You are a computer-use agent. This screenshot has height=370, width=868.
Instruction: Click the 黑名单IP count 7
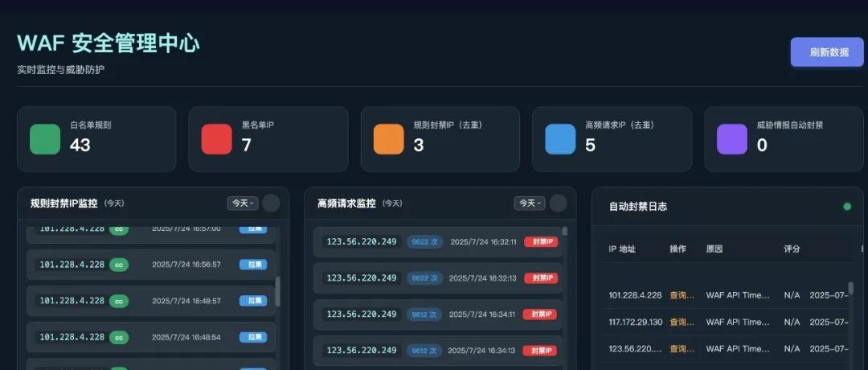point(247,145)
